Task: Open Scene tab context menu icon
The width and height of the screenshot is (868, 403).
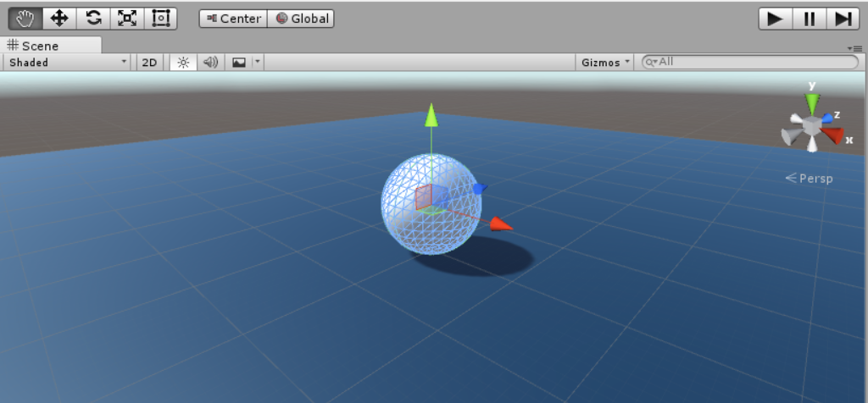Action: [x=854, y=48]
